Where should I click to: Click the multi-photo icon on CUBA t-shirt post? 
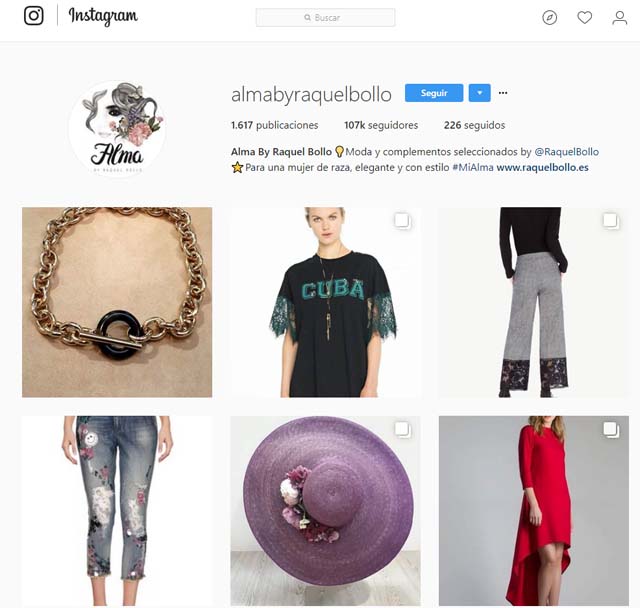pyautogui.click(x=402, y=221)
